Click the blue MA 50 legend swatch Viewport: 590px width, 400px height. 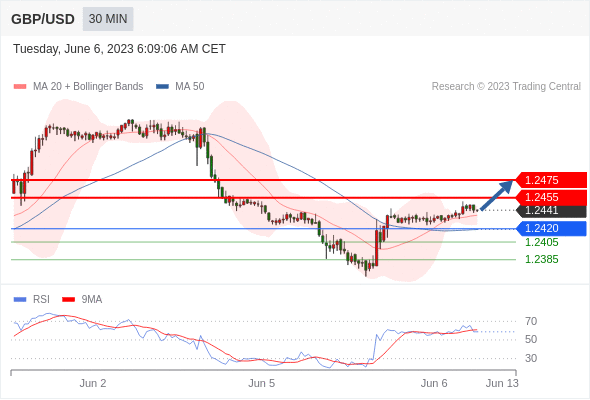tap(162, 87)
